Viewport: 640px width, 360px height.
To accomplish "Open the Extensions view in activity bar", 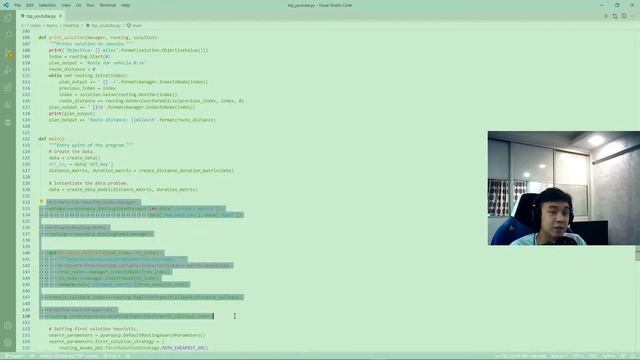I will pos(8,87).
